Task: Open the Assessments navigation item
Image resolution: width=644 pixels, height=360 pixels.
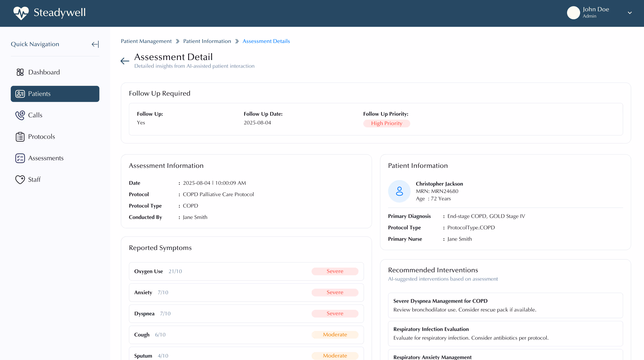Action: (x=46, y=158)
